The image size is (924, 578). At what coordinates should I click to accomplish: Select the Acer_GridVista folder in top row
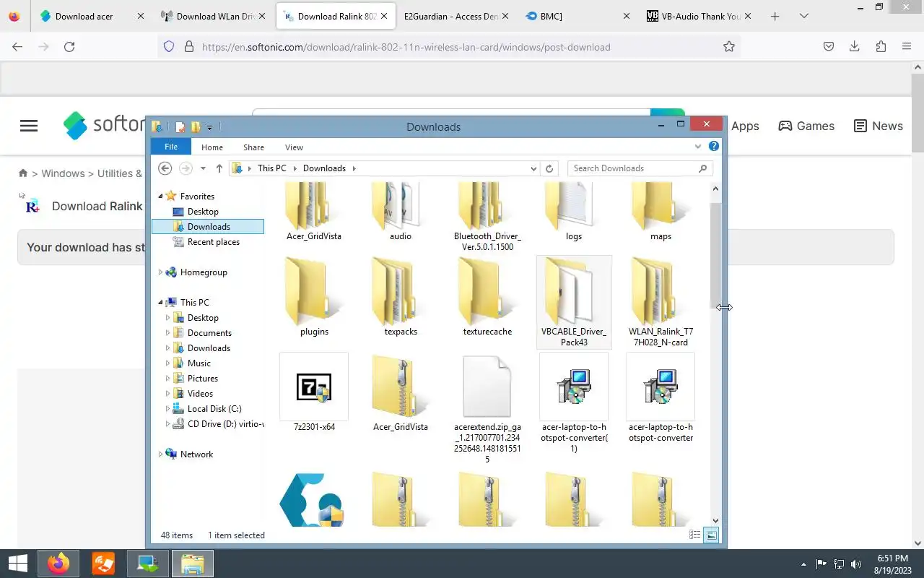pos(314,213)
